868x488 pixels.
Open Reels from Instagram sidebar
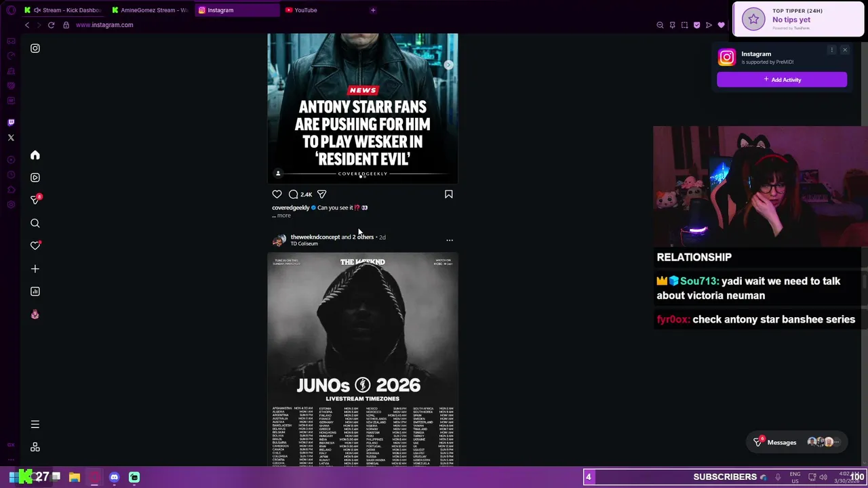click(35, 178)
